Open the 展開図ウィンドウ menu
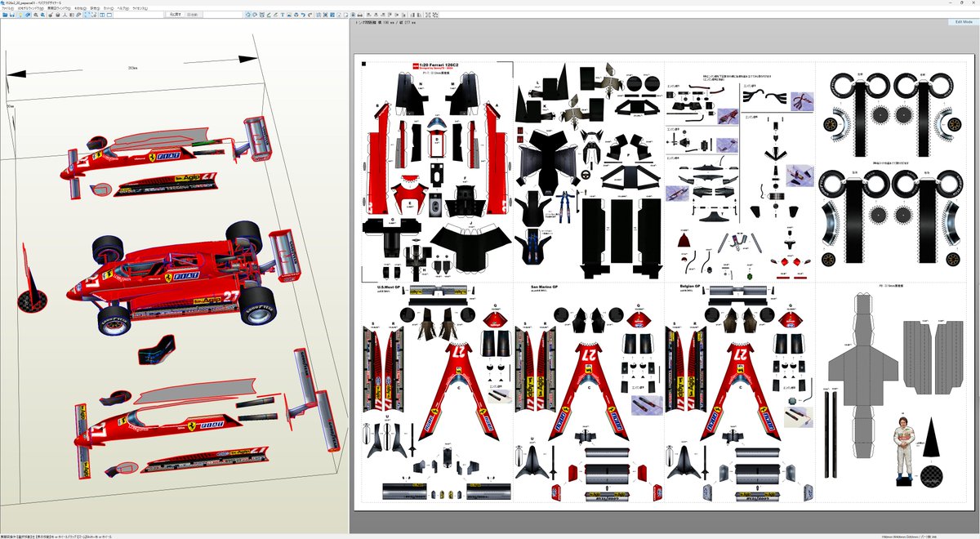Screen dimensions: 980x539 (x=59, y=8)
